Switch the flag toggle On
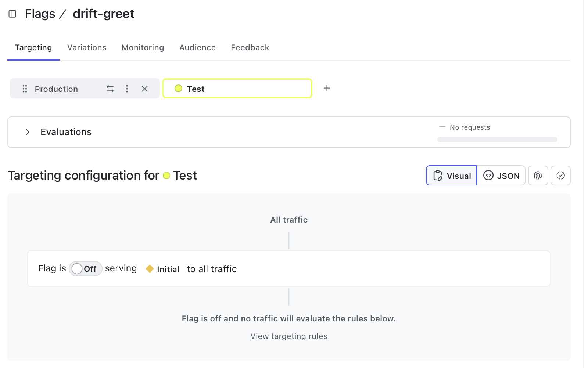This screenshot has width=588, height=368. tap(85, 269)
